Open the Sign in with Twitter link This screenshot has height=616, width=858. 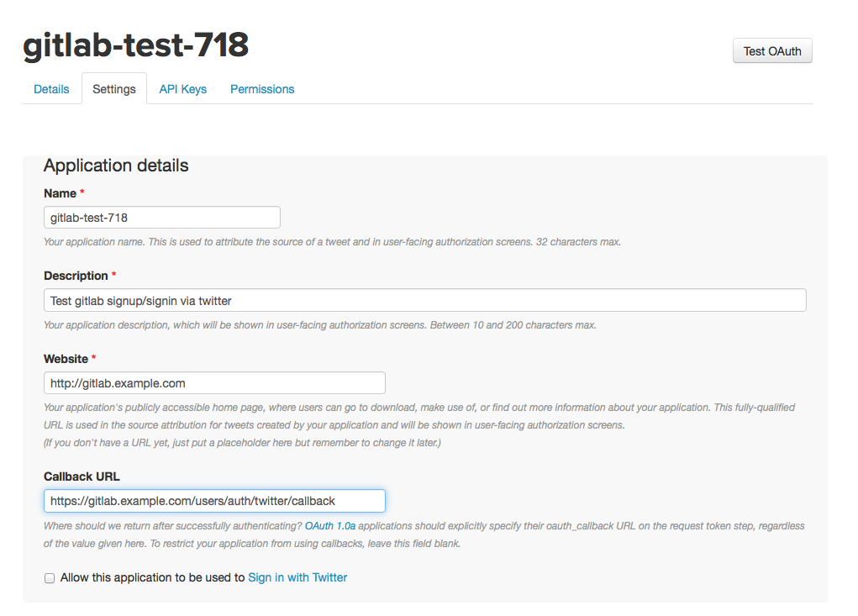coord(297,577)
